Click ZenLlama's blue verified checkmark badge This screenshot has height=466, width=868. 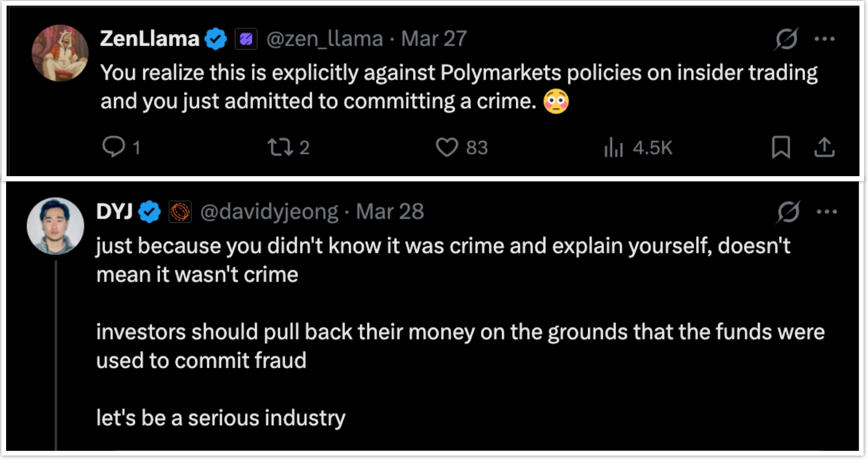[x=216, y=39]
